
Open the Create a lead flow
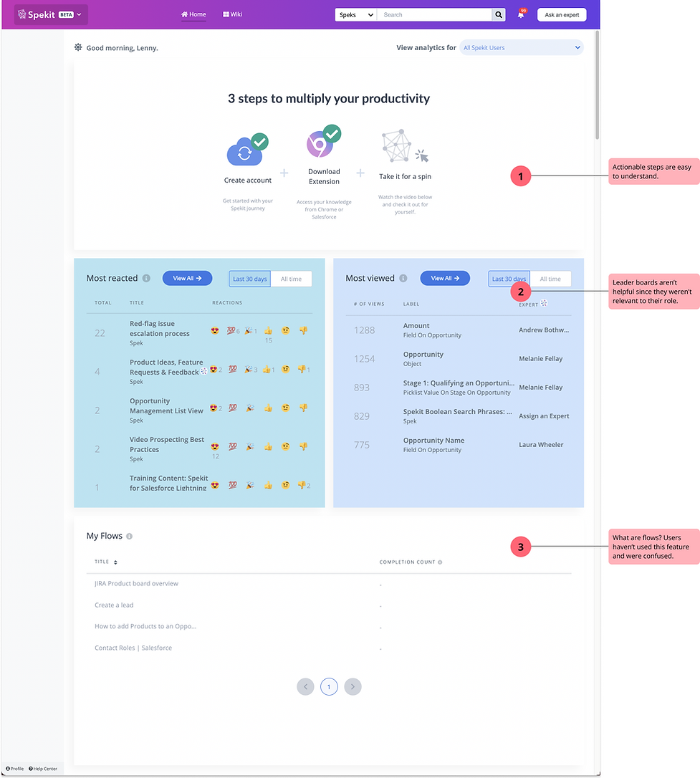(114, 605)
